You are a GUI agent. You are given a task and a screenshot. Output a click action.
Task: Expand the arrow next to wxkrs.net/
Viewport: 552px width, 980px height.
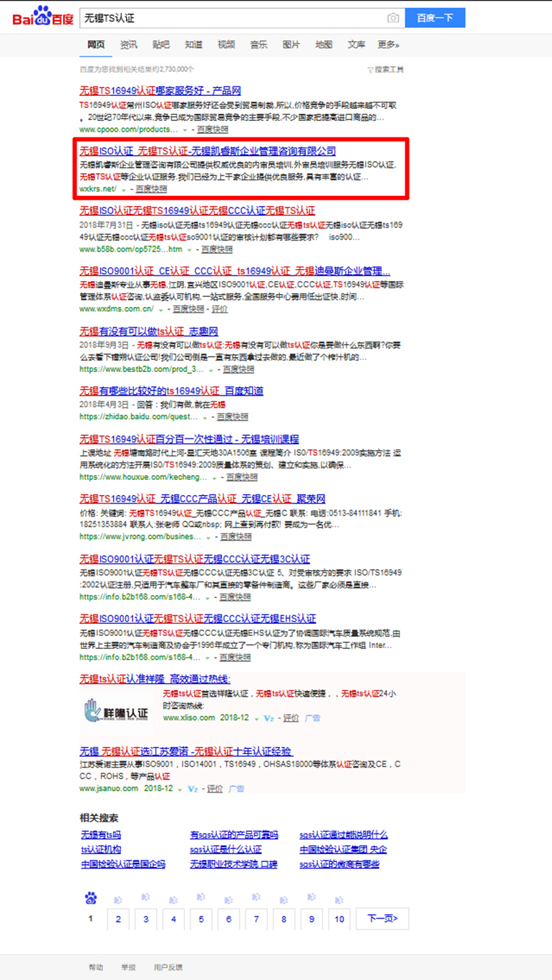pos(124,190)
